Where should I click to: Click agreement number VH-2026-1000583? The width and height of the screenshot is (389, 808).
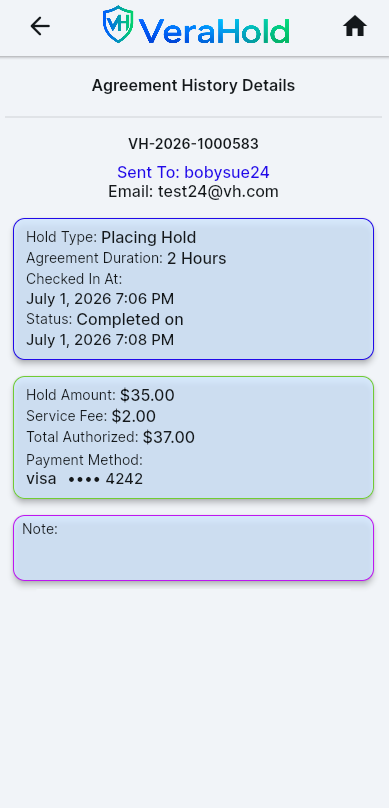pyautogui.click(x=193, y=144)
